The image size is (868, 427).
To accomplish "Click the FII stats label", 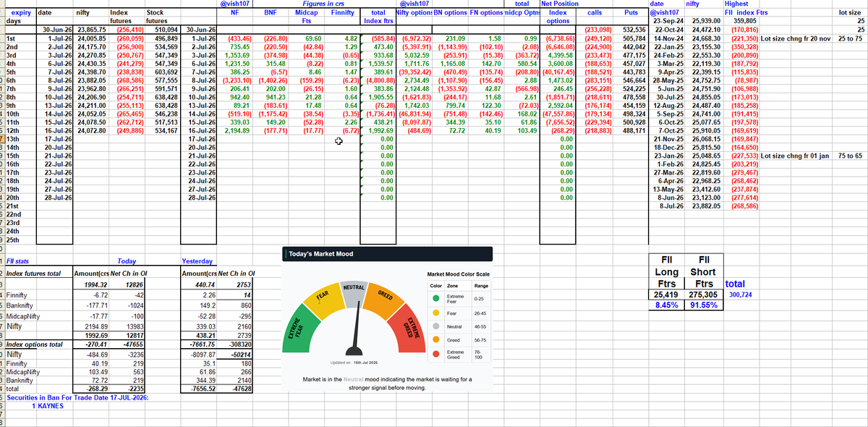I will pos(17,261).
